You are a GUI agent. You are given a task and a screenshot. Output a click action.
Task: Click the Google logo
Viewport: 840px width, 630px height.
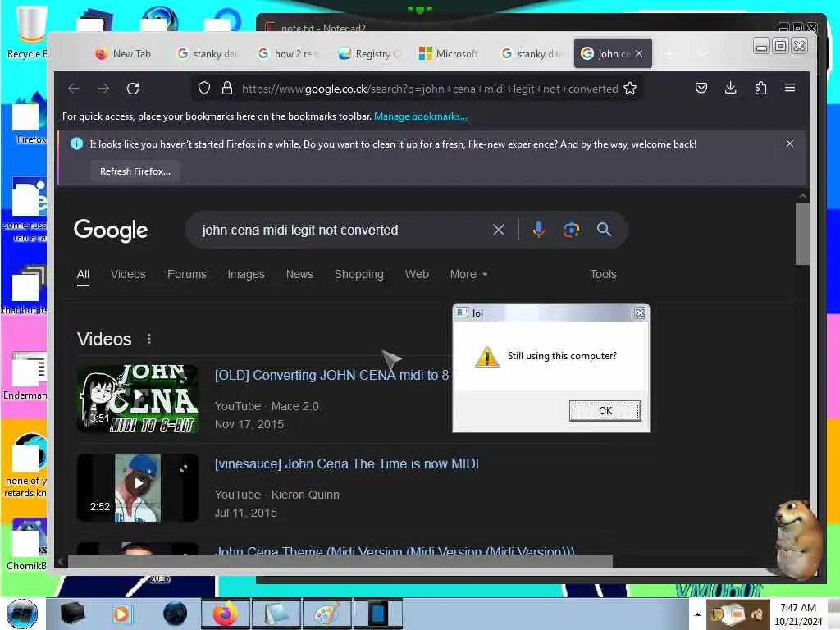(x=111, y=231)
